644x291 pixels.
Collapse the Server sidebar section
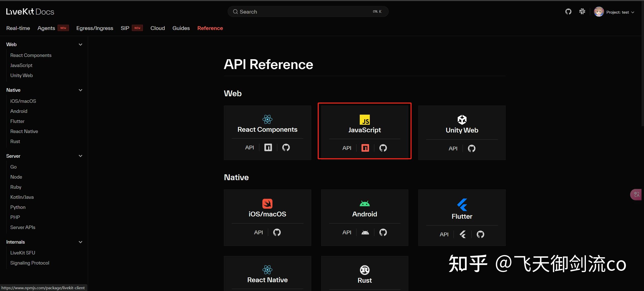point(80,156)
